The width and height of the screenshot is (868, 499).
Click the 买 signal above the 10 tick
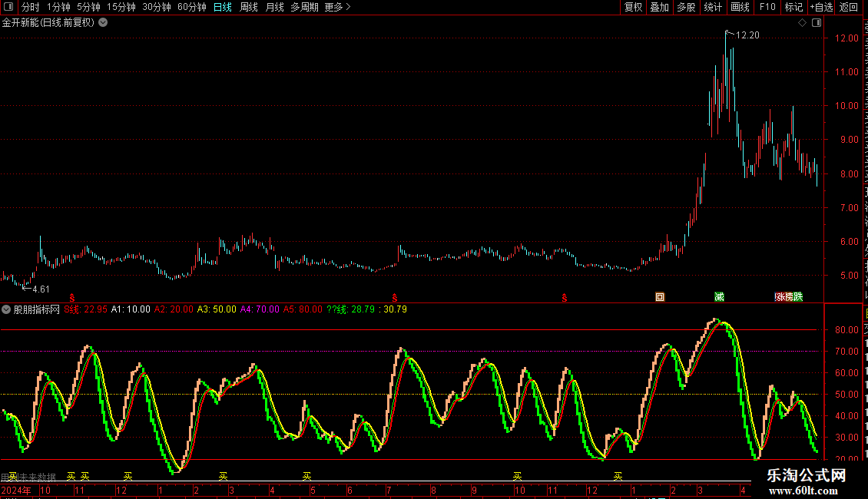pyautogui.click(x=517, y=476)
